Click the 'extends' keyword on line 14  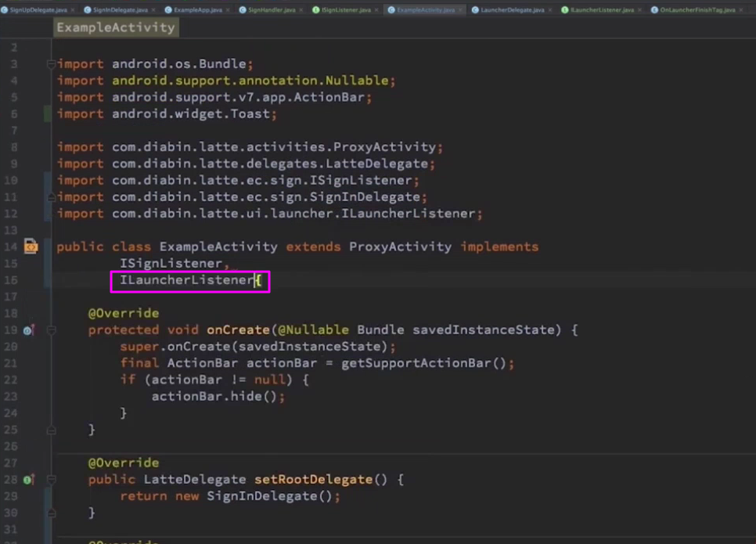pos(313,247)
